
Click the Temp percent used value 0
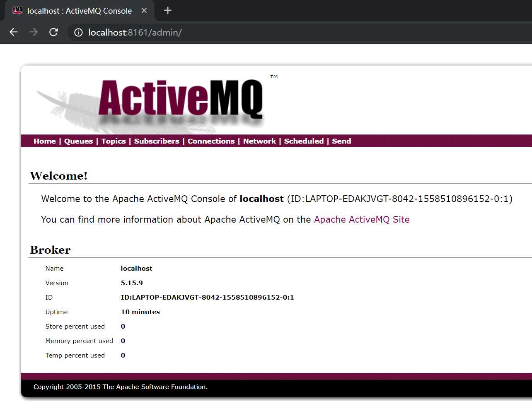click(123, 355)
